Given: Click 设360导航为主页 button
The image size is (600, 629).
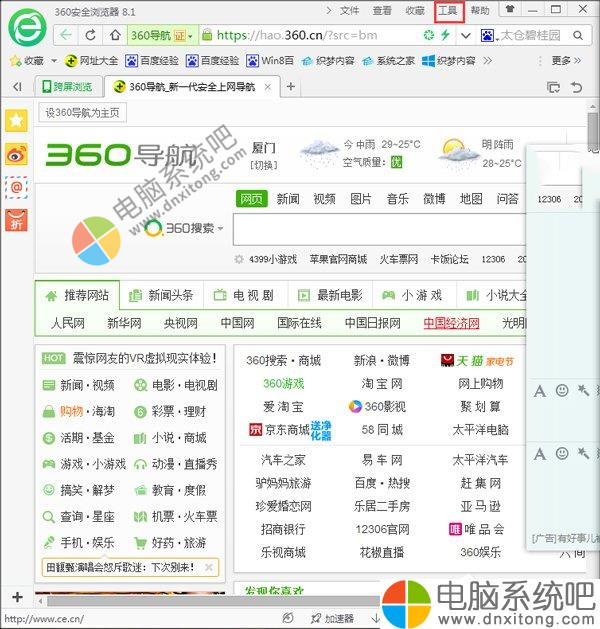Looking at the screenshot, I should click(x=82, y=113).
